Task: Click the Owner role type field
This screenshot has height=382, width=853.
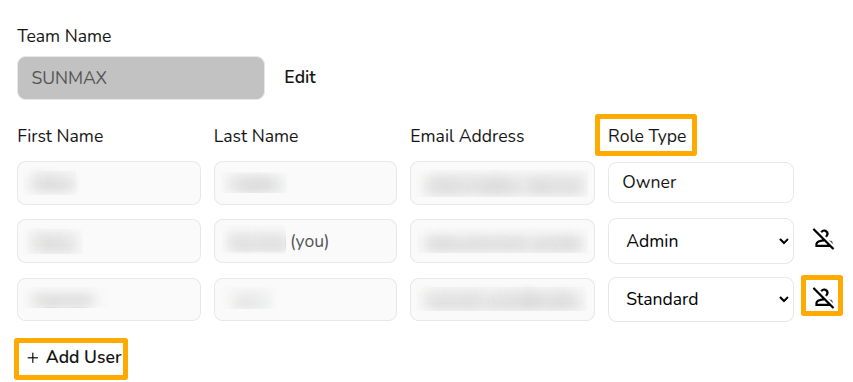Action: tap(701, 182)
